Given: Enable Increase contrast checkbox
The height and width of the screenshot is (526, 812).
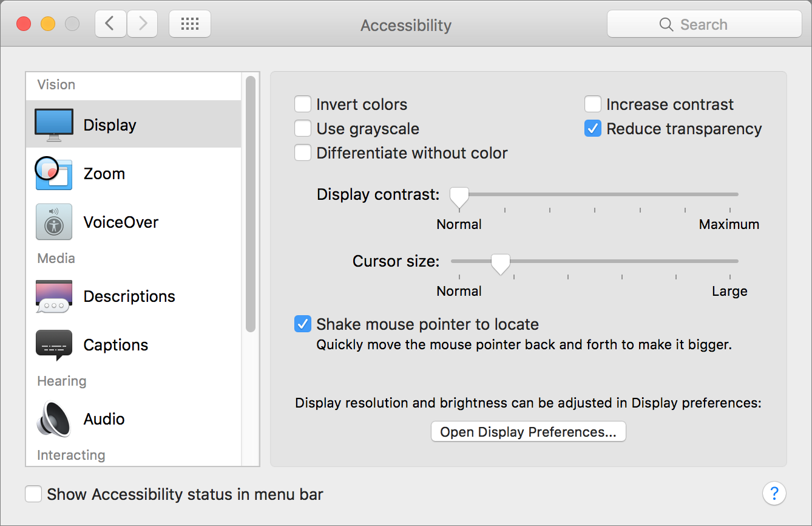Looking at the screenshot, I should (593, 104).
